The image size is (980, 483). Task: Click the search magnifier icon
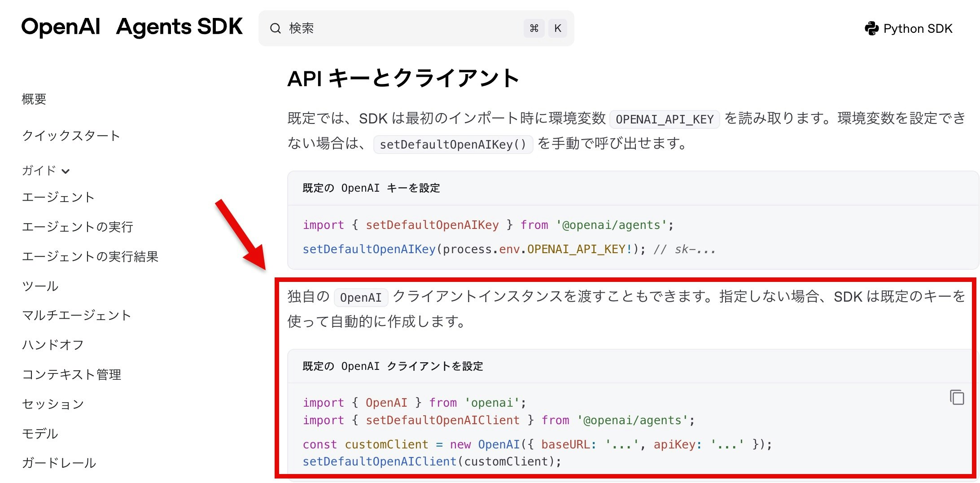pyautogui.click(x=275, y=28)
